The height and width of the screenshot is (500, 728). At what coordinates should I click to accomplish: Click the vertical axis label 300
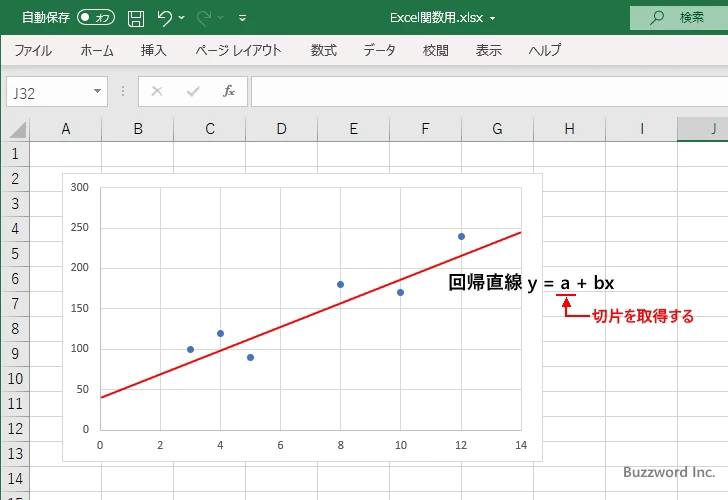point(79,187)
